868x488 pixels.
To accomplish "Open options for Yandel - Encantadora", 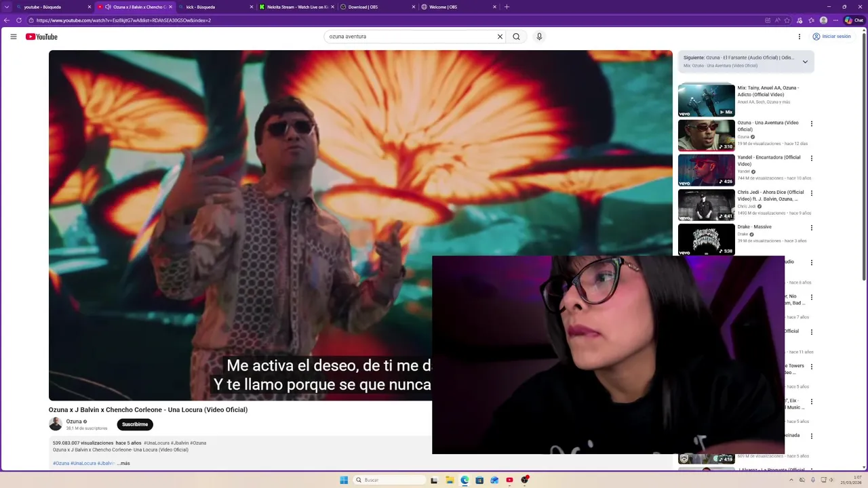I will (x=811, y=159).
